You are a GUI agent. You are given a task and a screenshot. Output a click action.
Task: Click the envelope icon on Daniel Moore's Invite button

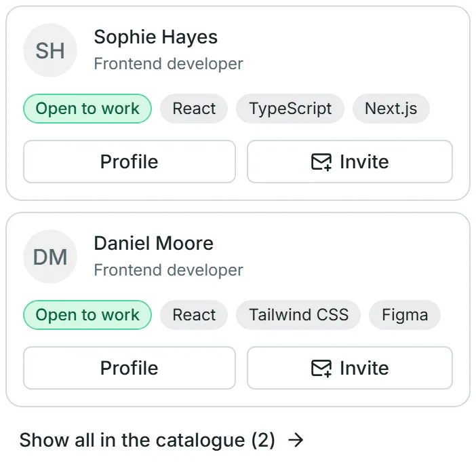321,369
